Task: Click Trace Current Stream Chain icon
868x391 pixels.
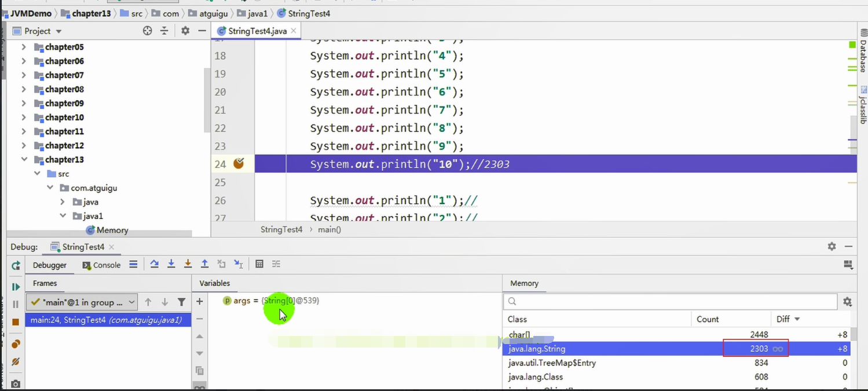Action: pyautogui.click(x=276, y=264)
